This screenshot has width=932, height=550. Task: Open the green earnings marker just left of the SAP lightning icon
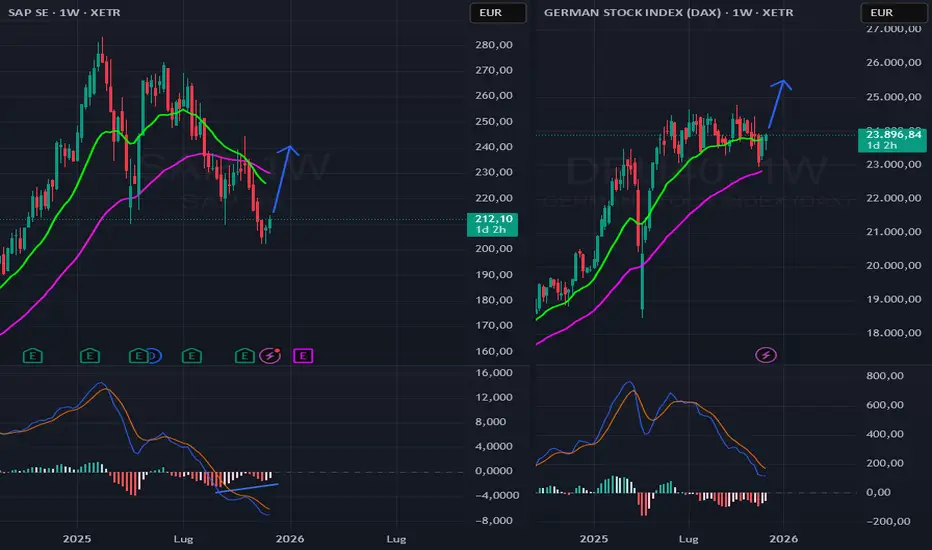pyautogui.click(x=244, y=356)
